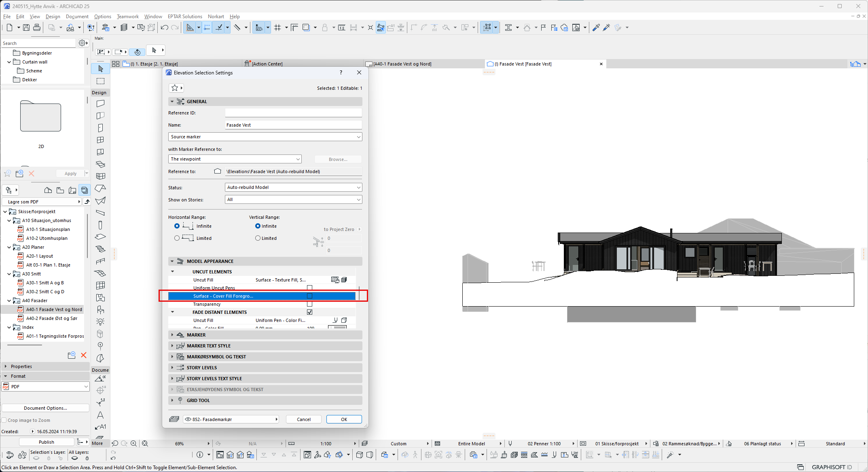Switch to A40-1 Fasade Vest og Nord tab

coord(402,64)
